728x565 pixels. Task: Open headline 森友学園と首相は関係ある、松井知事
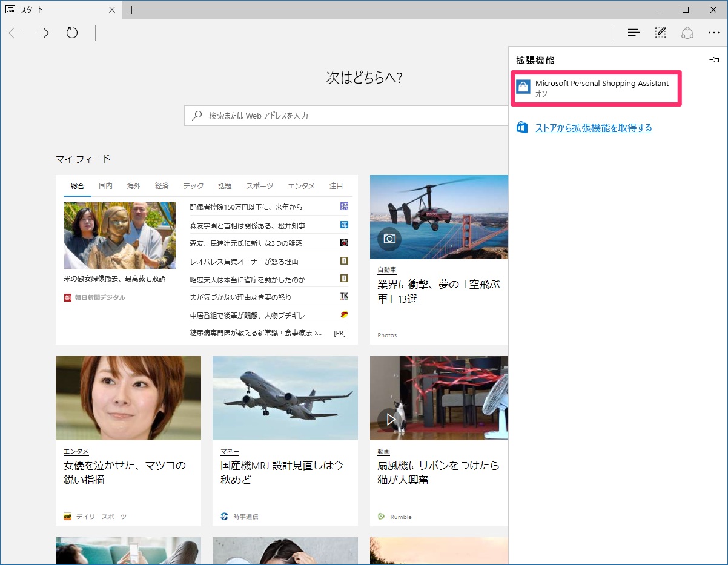(247, 225)
